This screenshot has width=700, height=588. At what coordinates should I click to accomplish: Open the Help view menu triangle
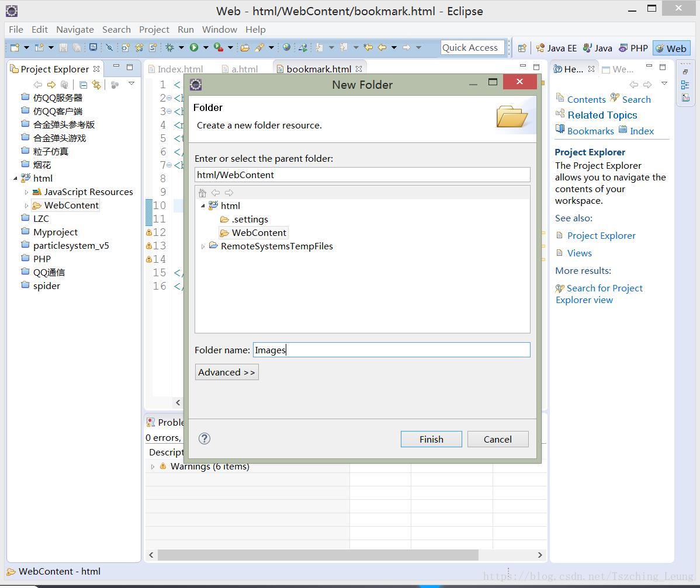pos(664,83)
